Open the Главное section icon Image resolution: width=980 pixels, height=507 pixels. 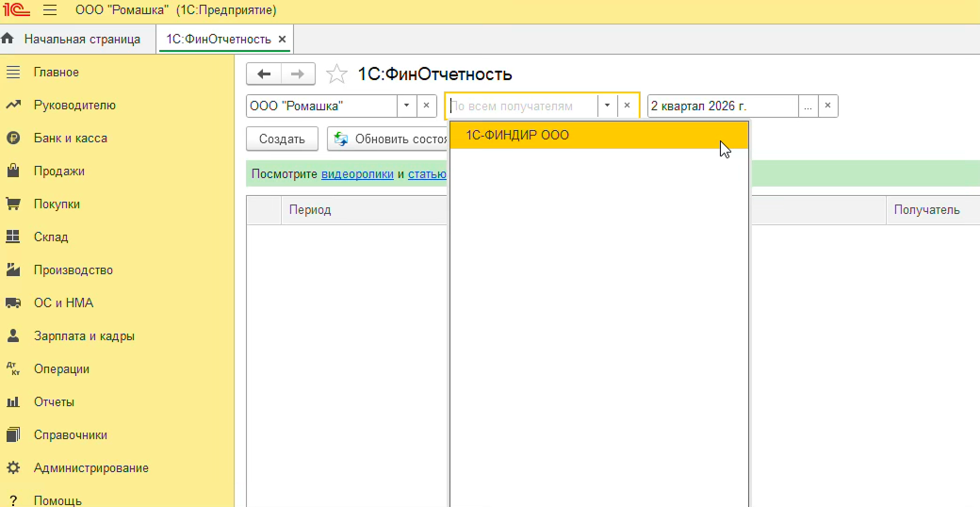pos(13,73)
